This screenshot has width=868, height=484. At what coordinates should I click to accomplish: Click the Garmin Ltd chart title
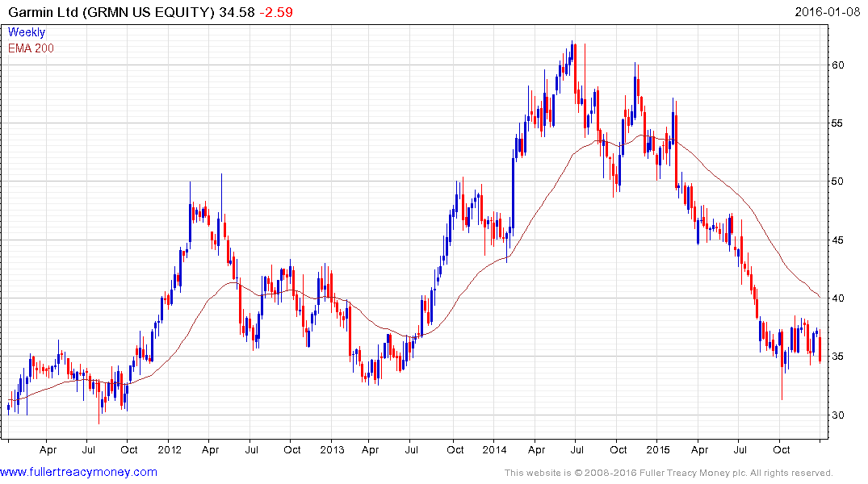[111, 12]
